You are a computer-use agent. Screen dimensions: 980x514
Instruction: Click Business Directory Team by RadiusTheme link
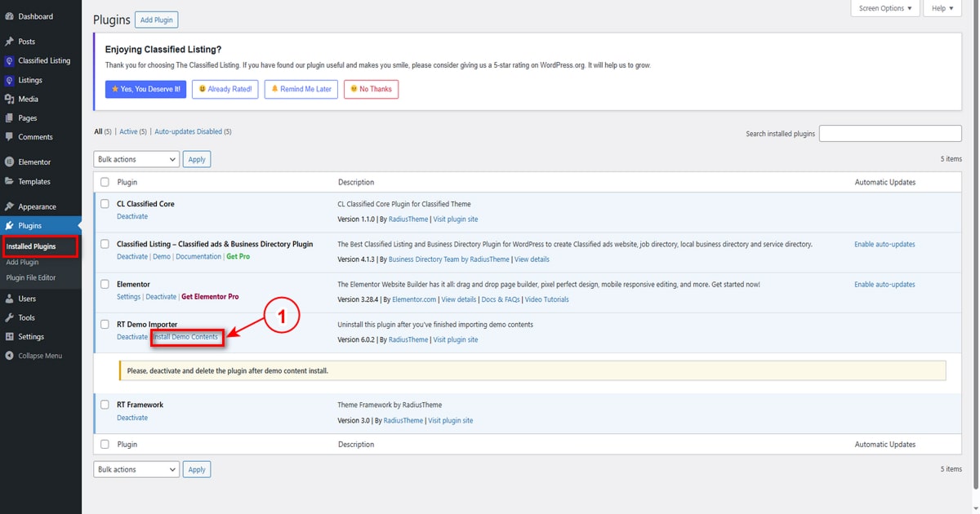pyautogui.click(x=449, y=259)
